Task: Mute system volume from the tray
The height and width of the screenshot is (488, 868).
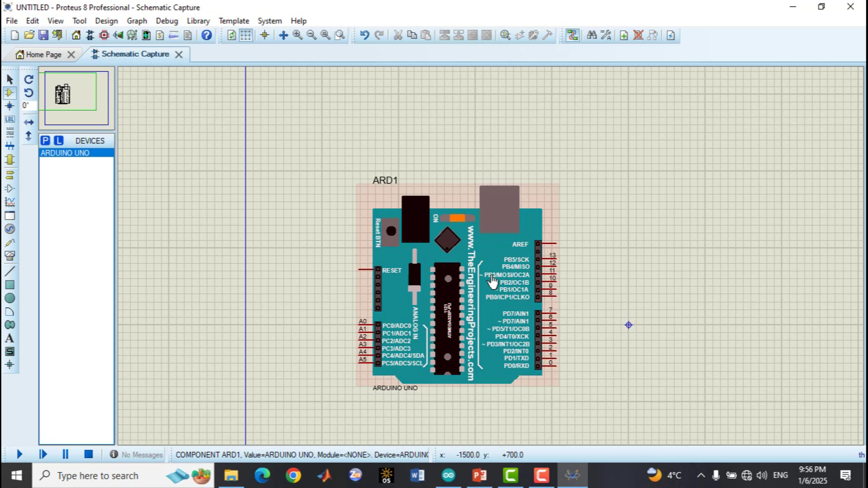Action: [763, 475]
